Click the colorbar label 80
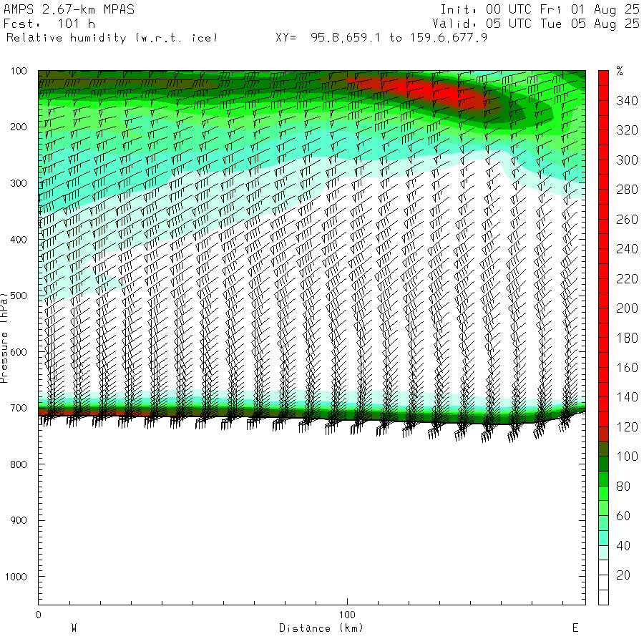 pyautogui.click(x=623, y=487)
